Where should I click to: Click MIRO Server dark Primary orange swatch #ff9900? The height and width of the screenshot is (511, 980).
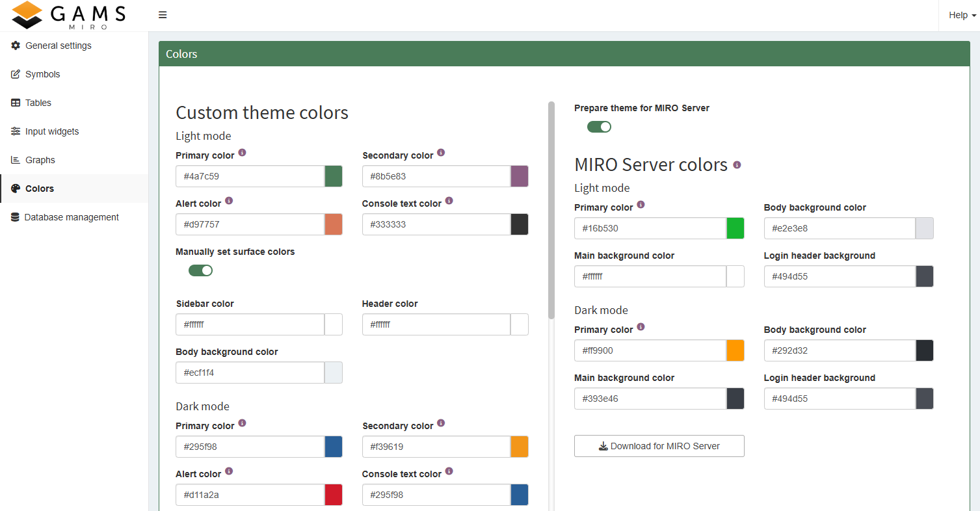[735, 350]
